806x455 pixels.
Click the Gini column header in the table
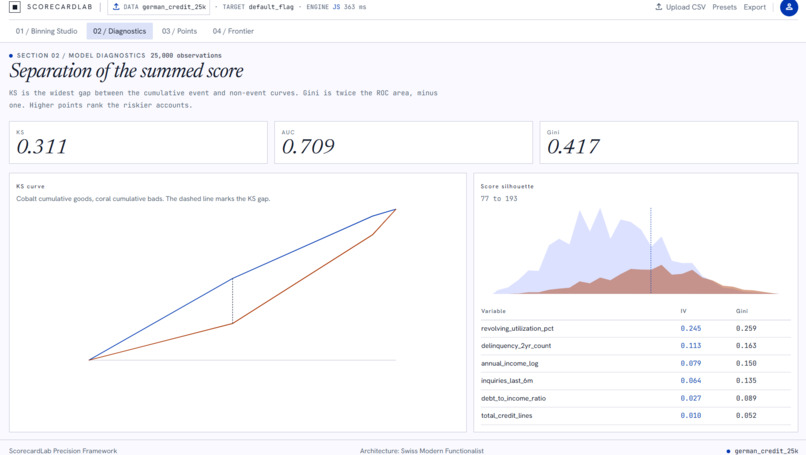742,311
